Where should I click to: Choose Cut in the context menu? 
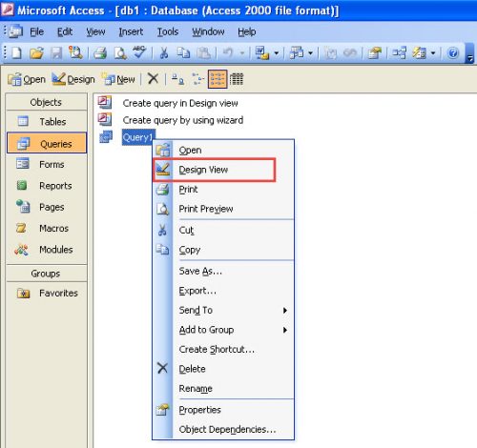(223, 230)
